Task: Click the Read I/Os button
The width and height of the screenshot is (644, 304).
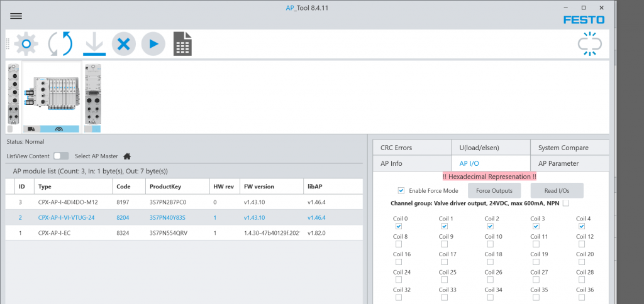Action: [557, 190]
